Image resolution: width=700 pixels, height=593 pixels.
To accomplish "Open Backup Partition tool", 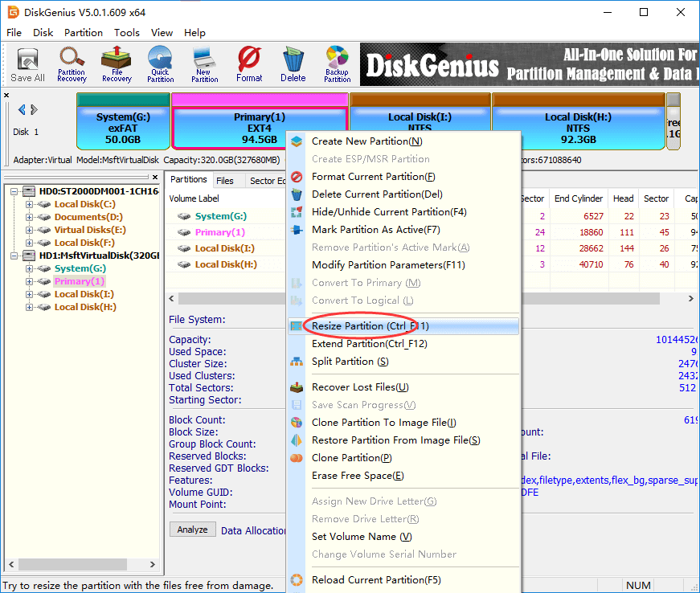I will coord(338,64).
